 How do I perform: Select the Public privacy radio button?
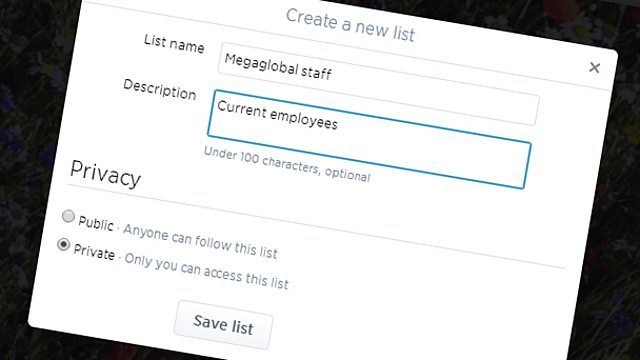tap(68, 216)
